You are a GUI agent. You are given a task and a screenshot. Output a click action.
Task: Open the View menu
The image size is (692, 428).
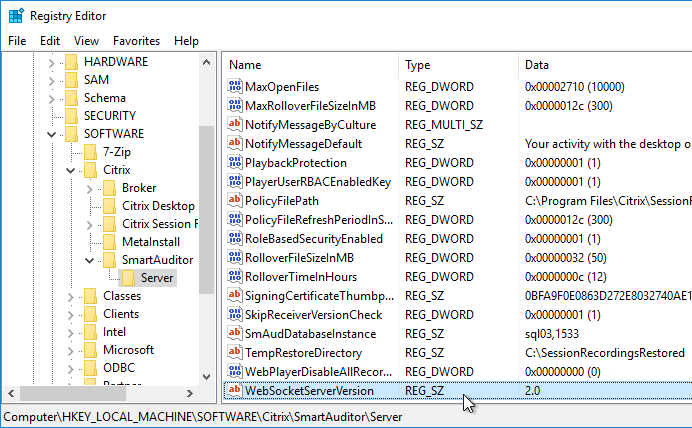(86, 41)
